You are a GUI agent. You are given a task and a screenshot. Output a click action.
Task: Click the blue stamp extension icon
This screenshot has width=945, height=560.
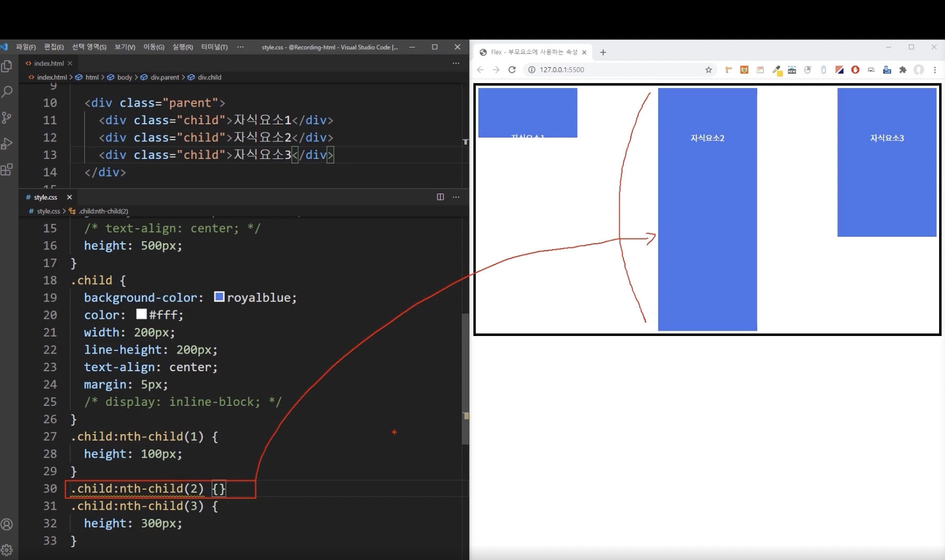point(887,70)
